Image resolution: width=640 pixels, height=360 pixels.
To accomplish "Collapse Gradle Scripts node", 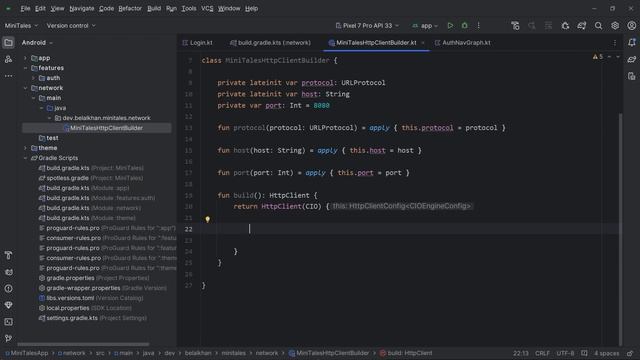I will point(25,158).
